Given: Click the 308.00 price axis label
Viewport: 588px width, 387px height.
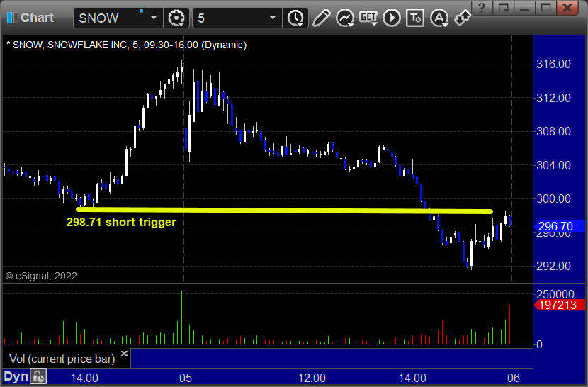Looking at the screenshot, I should click(553, 131).
